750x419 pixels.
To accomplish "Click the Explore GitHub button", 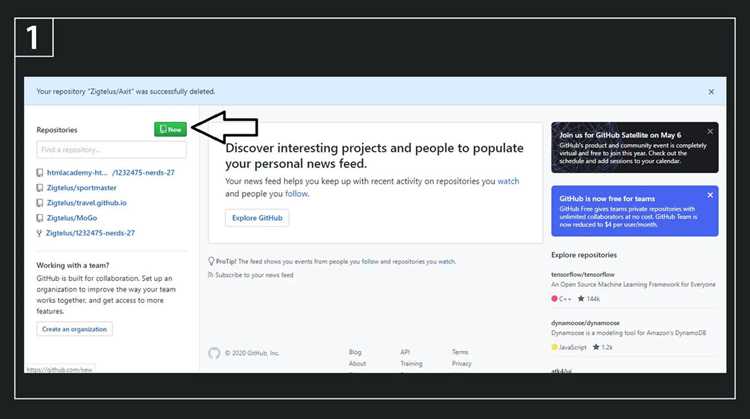I will click(257, 218).
